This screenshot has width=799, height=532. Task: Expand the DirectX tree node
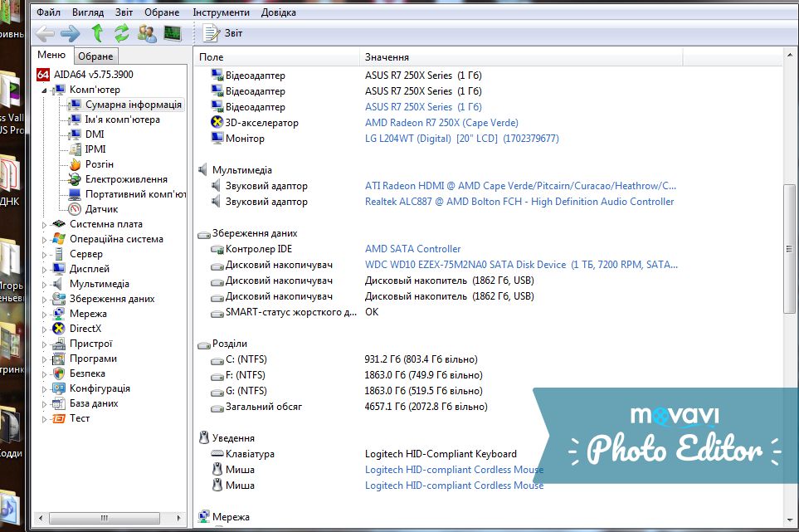(x=44, y=329)
